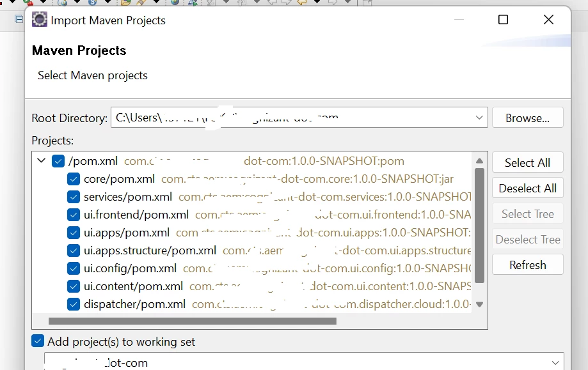Click the collapse icon in Eclipse window behind dialog
The width and height of the screenshot is (588, 370).
(19, 19)
